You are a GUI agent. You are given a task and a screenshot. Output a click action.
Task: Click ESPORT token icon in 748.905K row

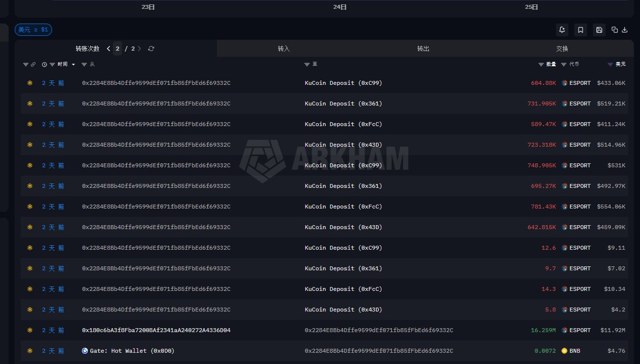tap(564, 165)
